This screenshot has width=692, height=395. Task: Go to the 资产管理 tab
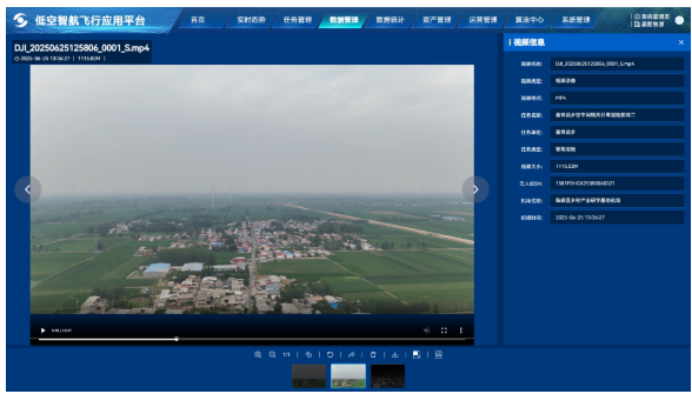[436, 20]
